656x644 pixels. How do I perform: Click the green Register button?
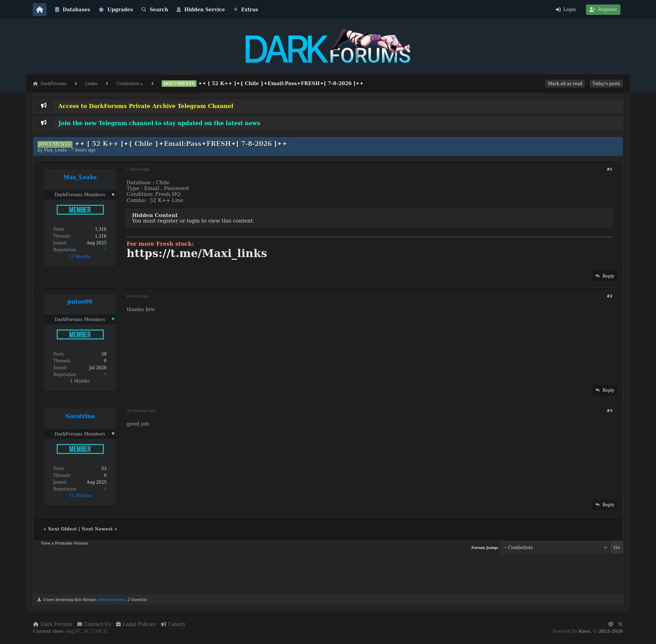pyautogui.click(x=603, y=10)
